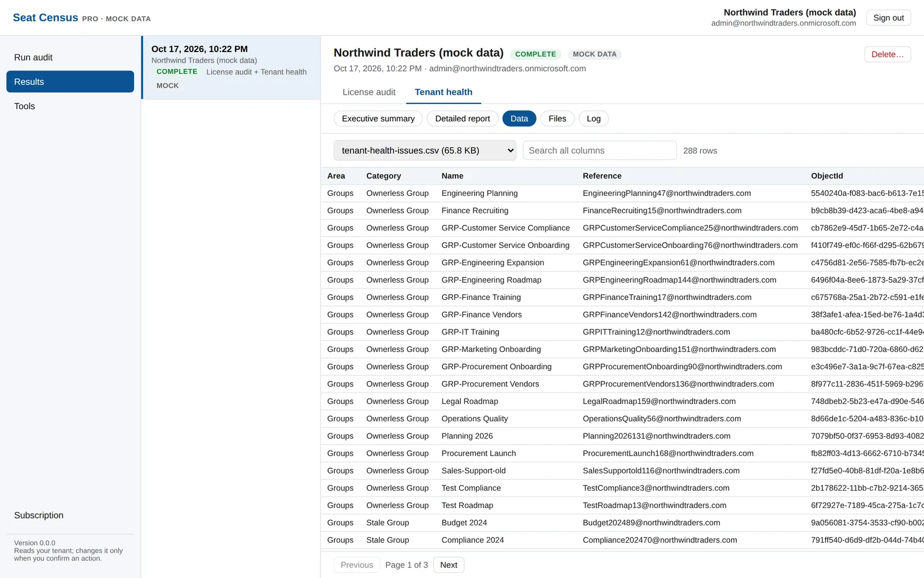Click the Sales-Support-old name cell
The height and width of the screenshot is (578, 924).
474,470
